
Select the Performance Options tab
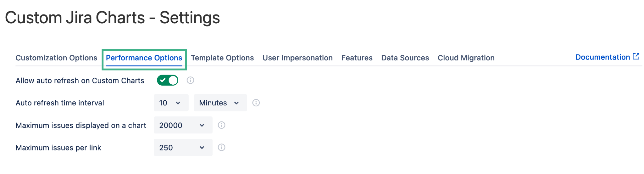click(144, 58)
